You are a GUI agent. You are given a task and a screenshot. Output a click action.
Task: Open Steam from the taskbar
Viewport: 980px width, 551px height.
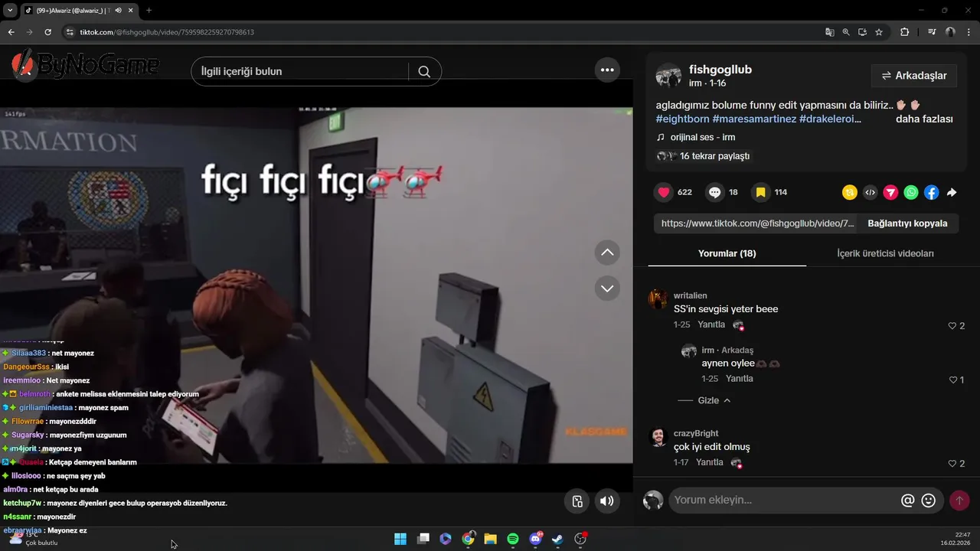557,539
